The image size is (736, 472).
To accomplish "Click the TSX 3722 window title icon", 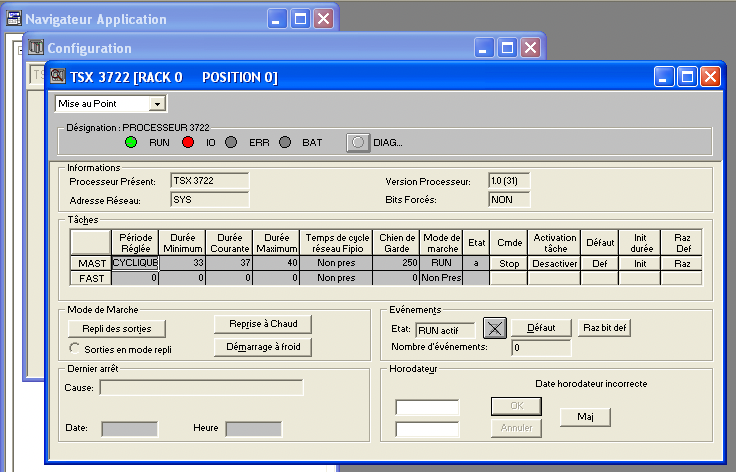I will [x=58, y=77].
